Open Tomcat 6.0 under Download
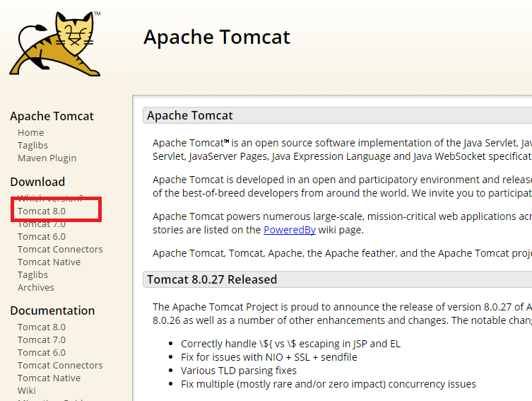 tap(42, 237)
